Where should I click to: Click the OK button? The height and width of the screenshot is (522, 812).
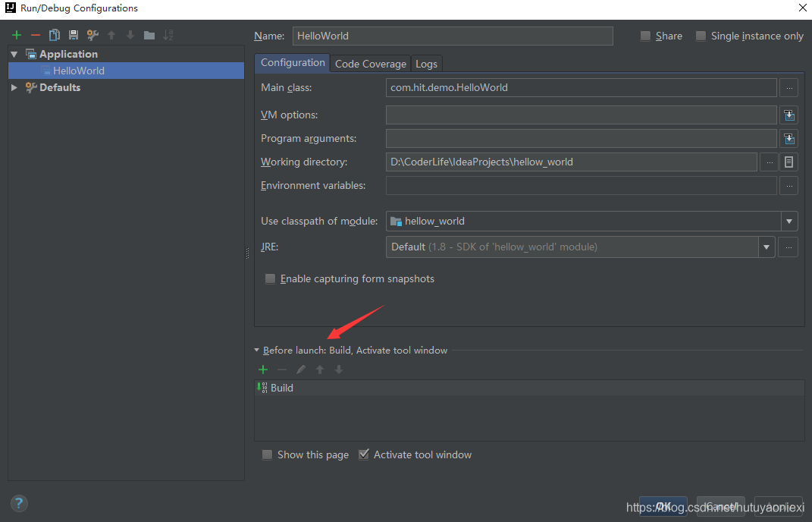(663, 506)
